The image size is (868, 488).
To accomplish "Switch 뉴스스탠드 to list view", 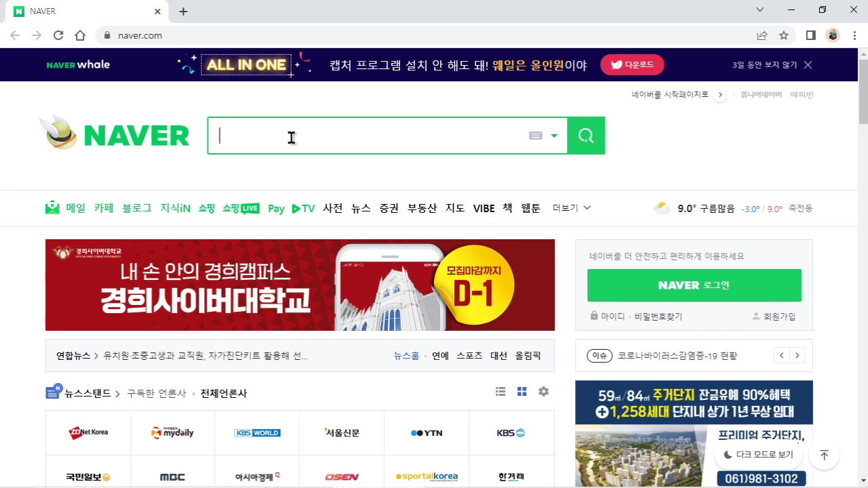I will 500,391.
